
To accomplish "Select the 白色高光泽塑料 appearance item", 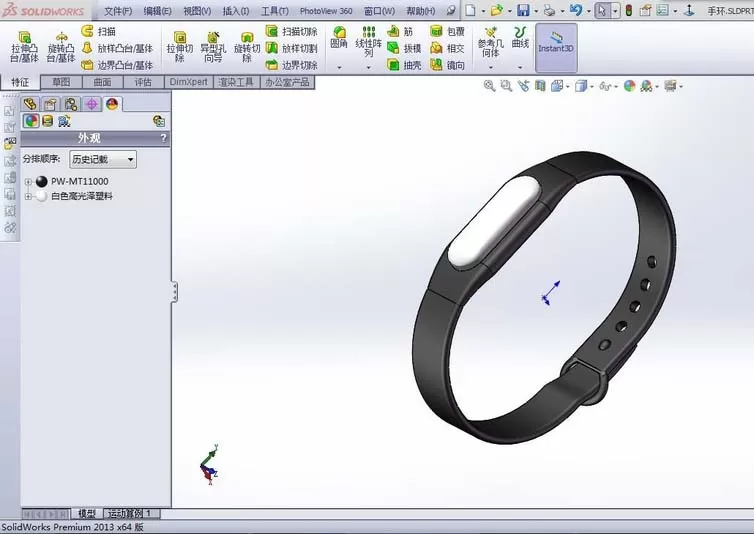I will [x=82, y=196].
